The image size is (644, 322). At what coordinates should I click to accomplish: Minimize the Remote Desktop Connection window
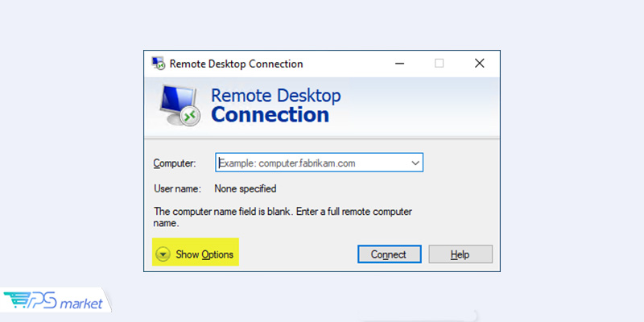[x=399, y=64]
